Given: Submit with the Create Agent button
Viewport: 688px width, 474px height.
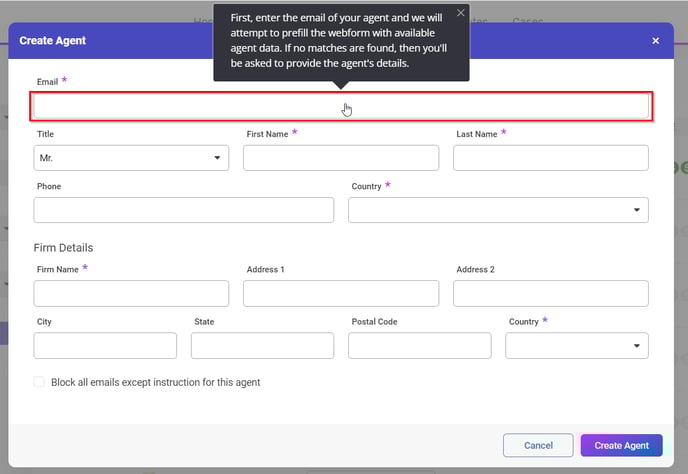Looking at the screenshot, I should [621, 445].
